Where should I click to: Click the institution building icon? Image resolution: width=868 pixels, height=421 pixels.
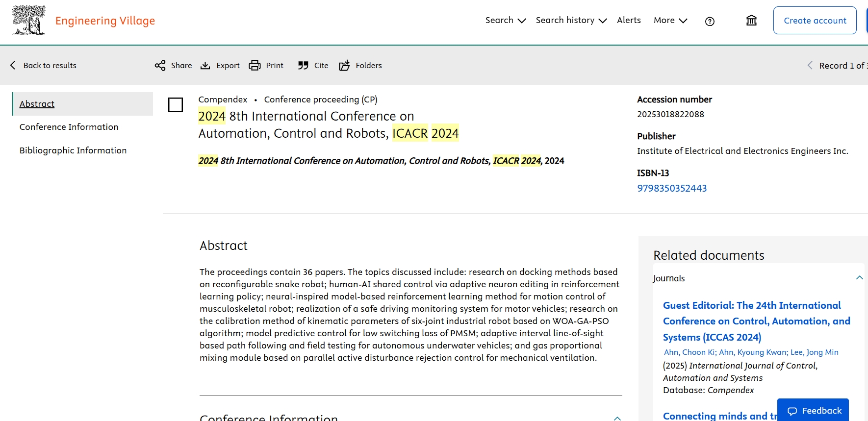(x=751, y=20)
